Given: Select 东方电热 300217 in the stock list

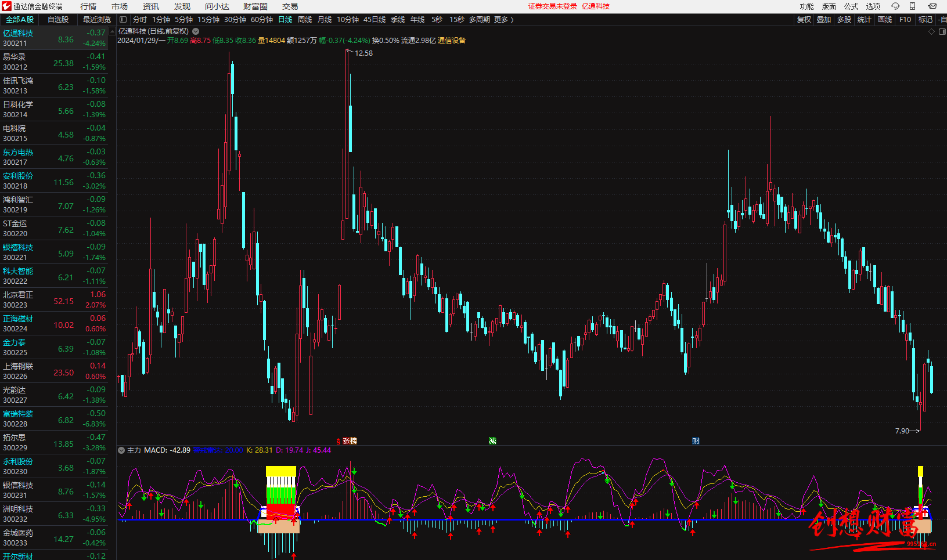Looking at the screenshot, I should click(x=54, y=157).
